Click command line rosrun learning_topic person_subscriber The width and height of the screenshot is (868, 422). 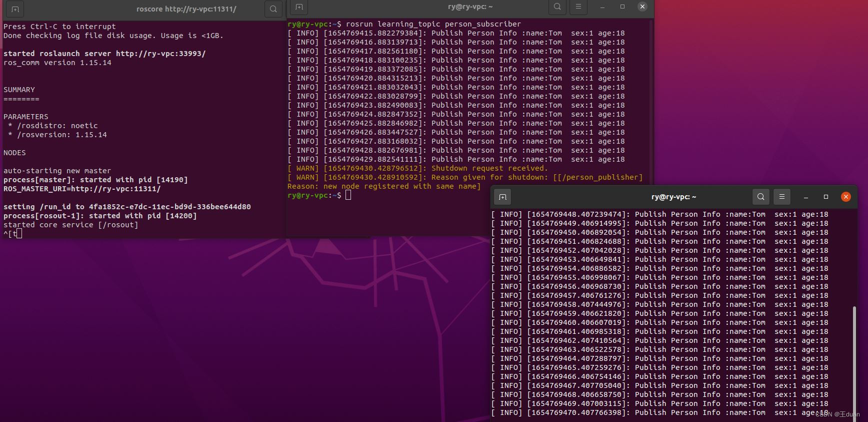433,24
